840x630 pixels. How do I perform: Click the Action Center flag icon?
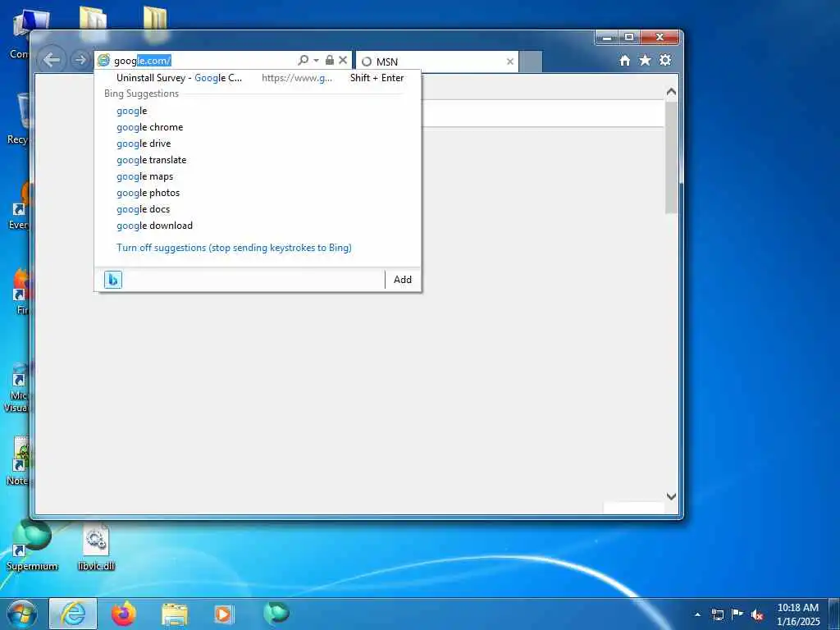point(737,614)
